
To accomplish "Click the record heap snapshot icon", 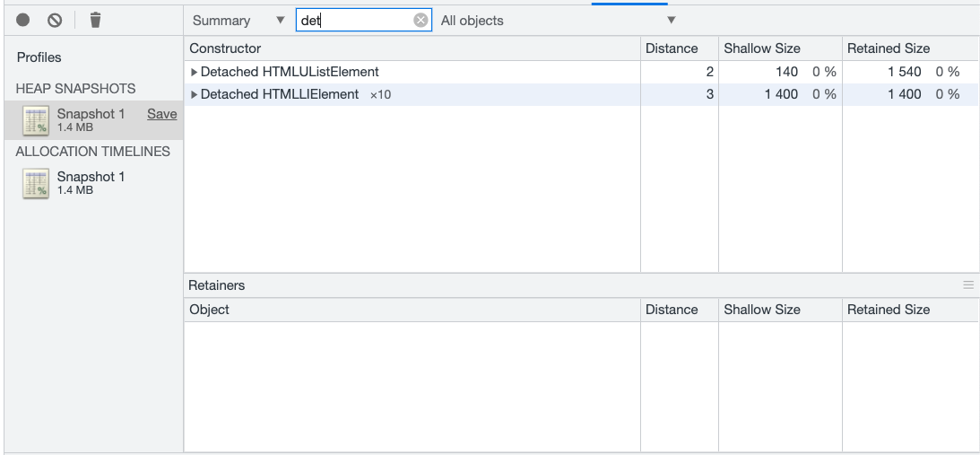I will pos(23,20).
